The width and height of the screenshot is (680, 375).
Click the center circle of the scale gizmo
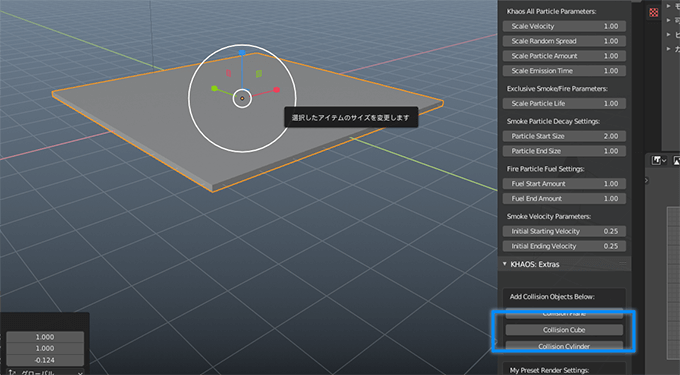coord(242,98)
